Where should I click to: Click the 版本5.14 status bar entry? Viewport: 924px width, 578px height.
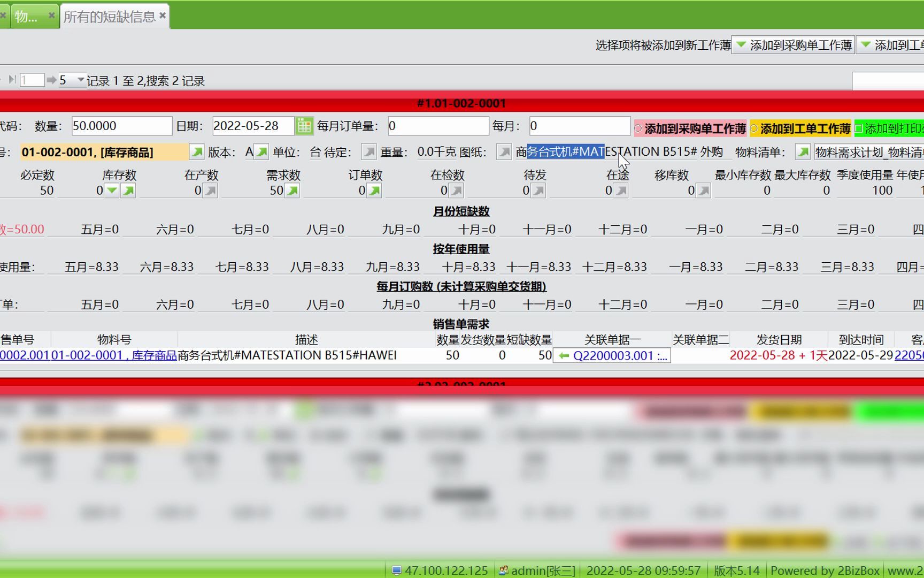737,571
